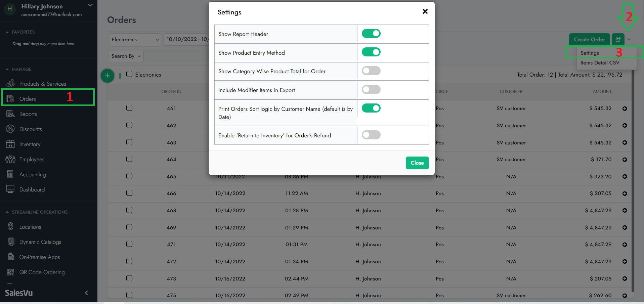
Task: Tick the checkbox for order 466
Action: tap(129, 193)
